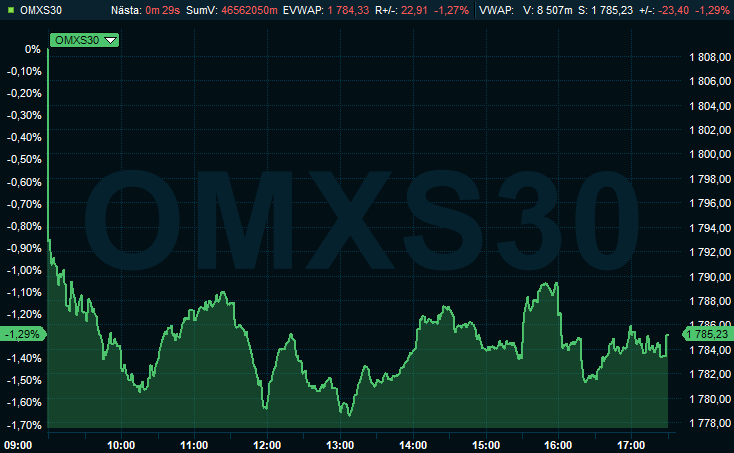Screen dimensions: 734x453
Task: Click the volume value V: 8 507m
Action: (x=548, y=10)
